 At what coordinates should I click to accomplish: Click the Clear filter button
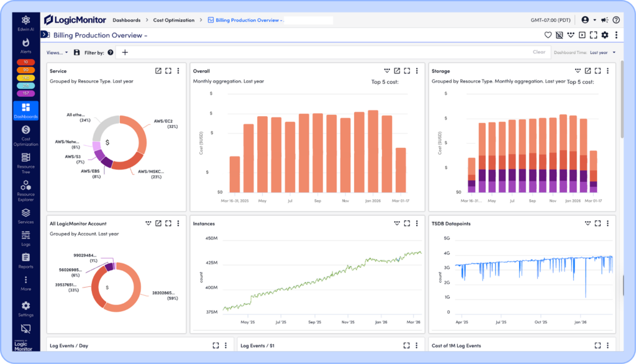(x=539, y=52)
